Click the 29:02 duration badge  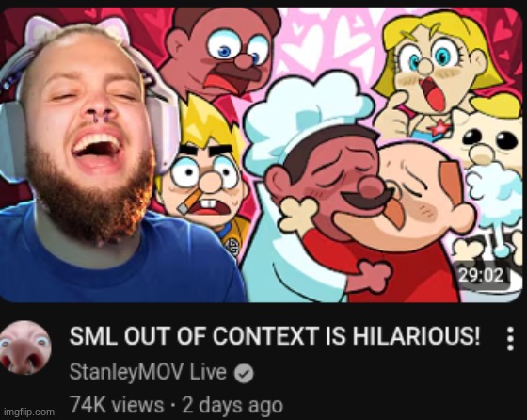click(x=481, y=275)
